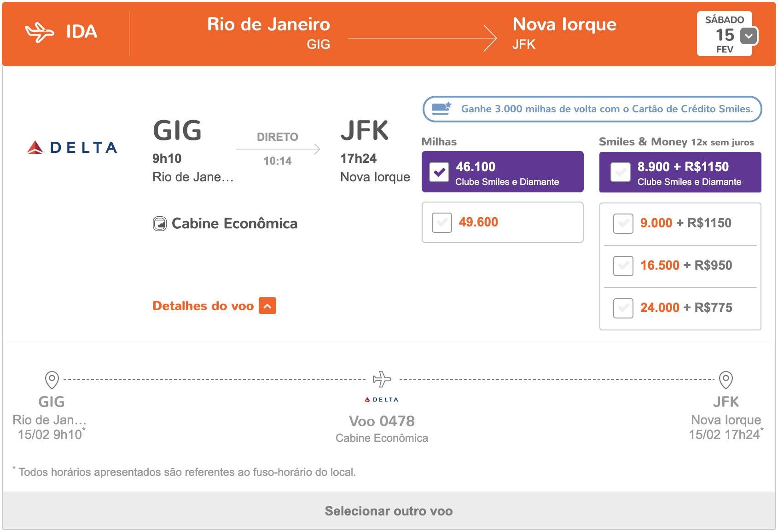Image resolution: width=778 pixels, height=532 pixels.
Task: Click the airplane IDA icon in header
Action: coord(40,32)
